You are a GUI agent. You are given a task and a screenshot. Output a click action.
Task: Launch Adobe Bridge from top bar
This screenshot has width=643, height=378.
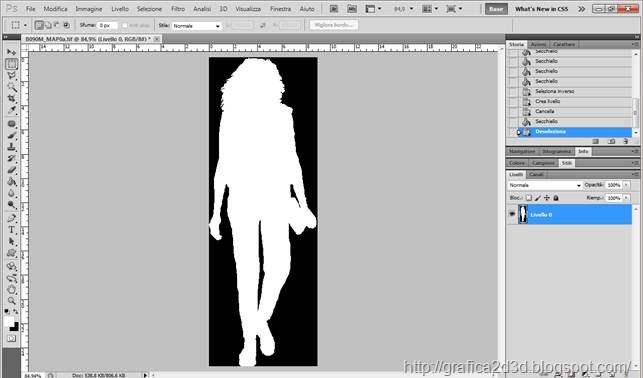point(334,9)
